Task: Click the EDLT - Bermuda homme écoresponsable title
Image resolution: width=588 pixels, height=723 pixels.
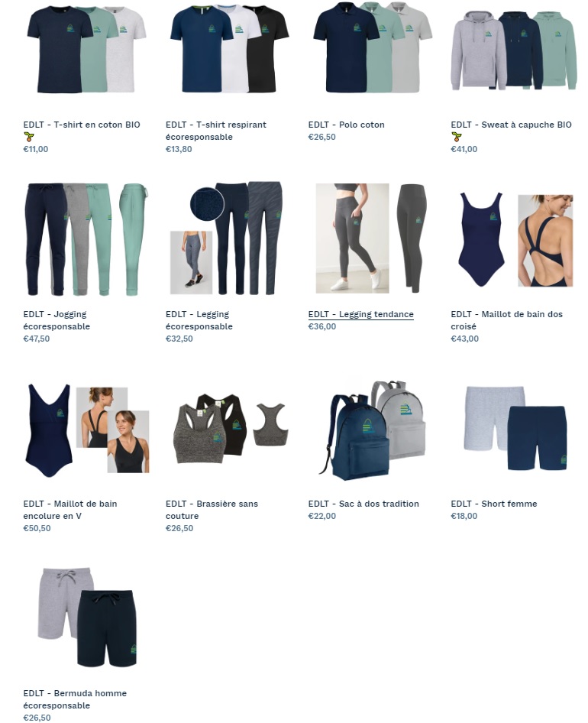Action: tap(75, 699)
